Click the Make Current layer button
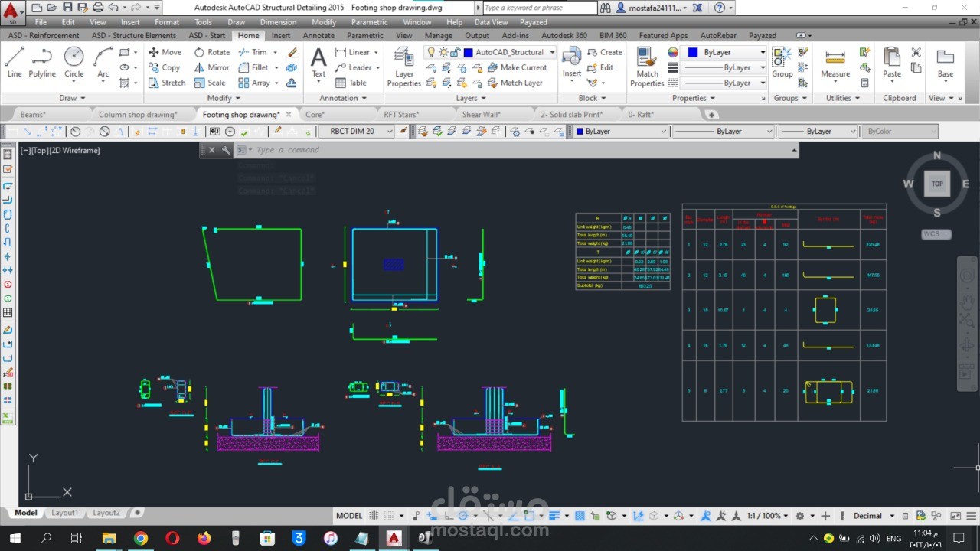 click(x=517, y=67)
